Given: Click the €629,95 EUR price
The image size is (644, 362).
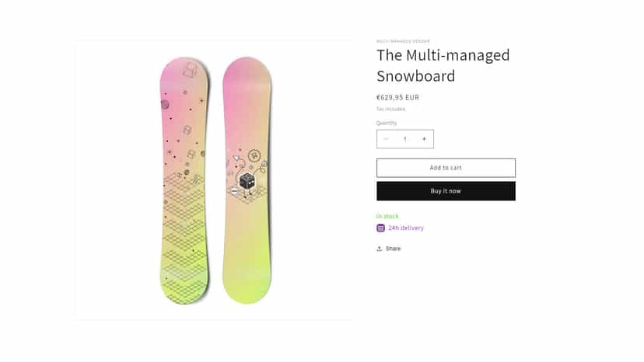Looking at the screenshot, I should tap(397, 97).
